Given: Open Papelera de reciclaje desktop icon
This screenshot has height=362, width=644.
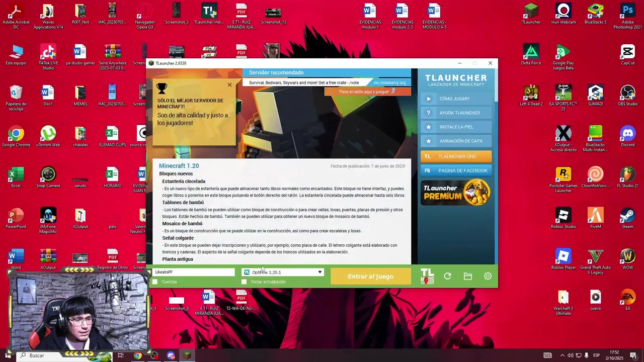Looking at the screenshot, I should (x=16, y=98).
